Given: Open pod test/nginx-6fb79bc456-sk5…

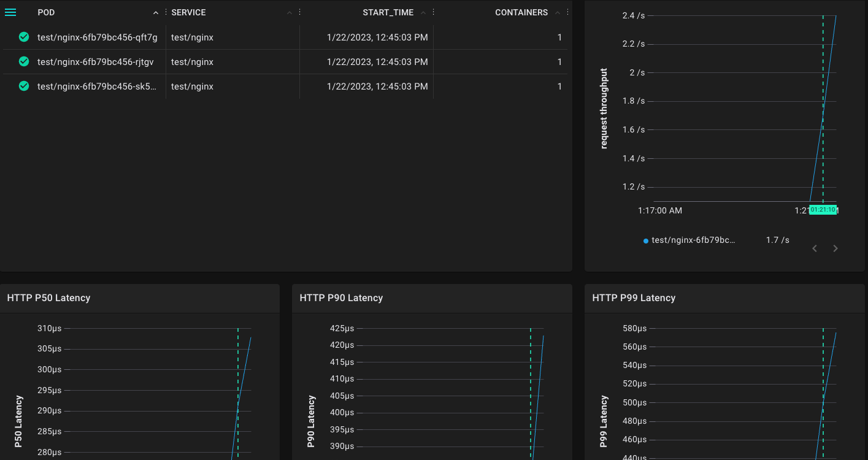Looking at the screenshot, I should (97, 86).
